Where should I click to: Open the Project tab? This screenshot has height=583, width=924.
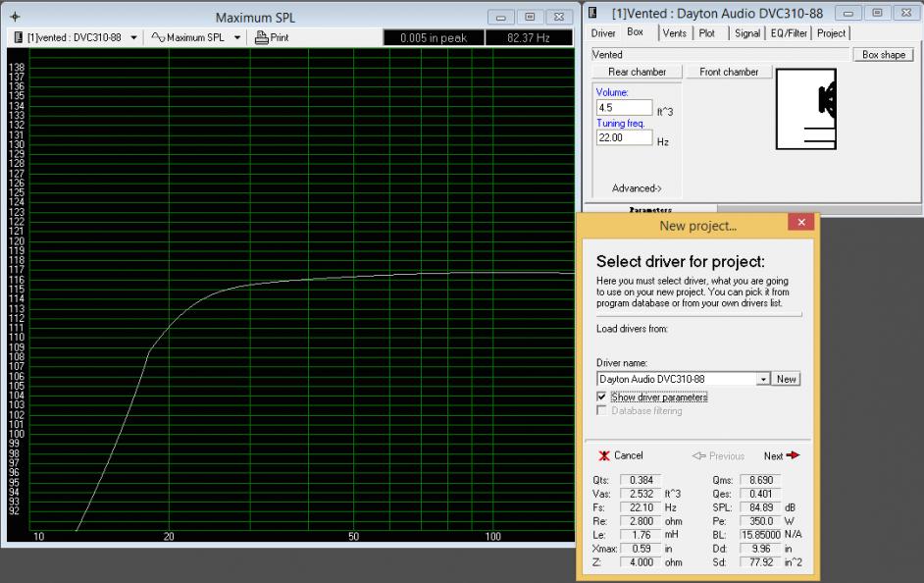831,33
